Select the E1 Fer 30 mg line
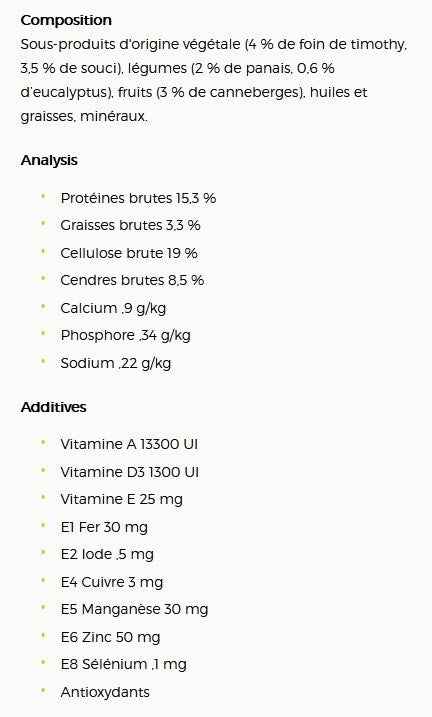Screen dimensions: 432x717 click(104, 527)
